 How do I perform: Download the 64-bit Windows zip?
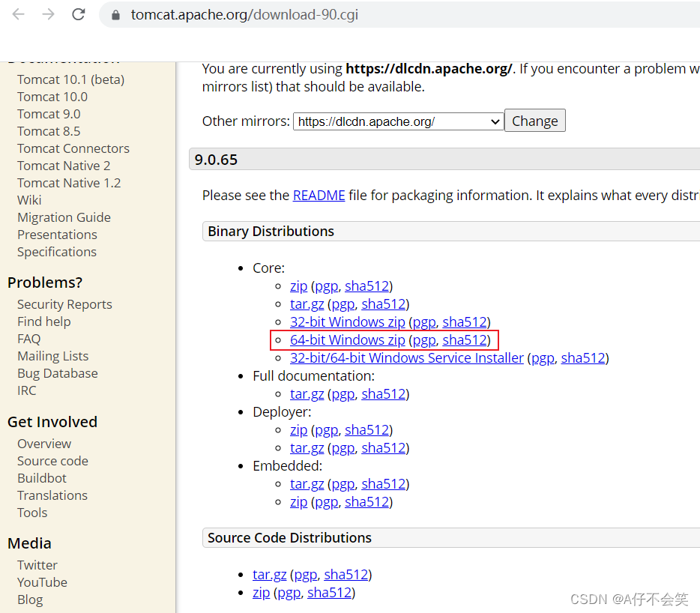(347, 339)
